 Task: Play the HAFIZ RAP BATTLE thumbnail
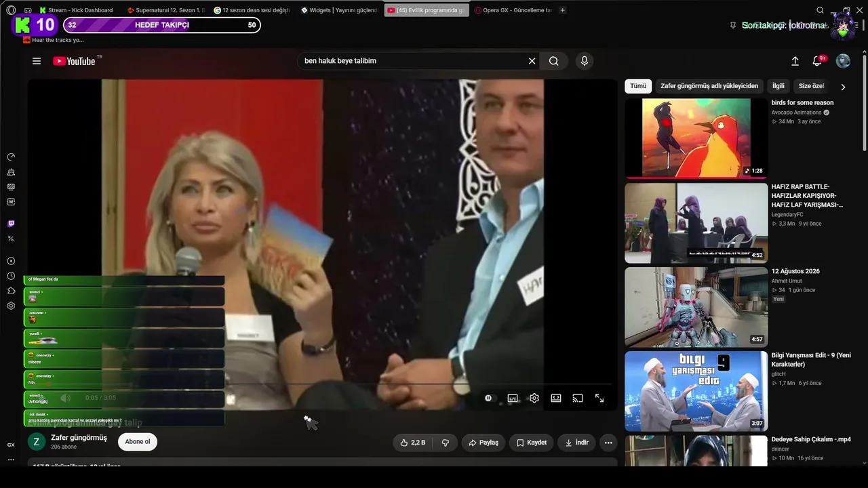[696, 222]
